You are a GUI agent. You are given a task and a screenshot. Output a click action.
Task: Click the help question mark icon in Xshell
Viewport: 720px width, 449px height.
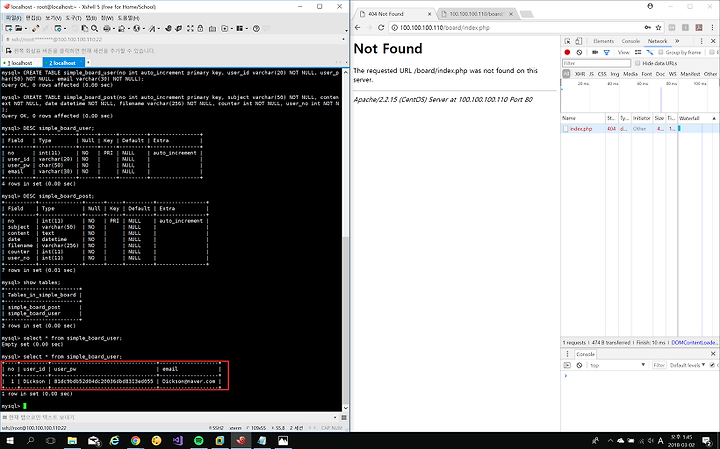(x=256, y=28)
